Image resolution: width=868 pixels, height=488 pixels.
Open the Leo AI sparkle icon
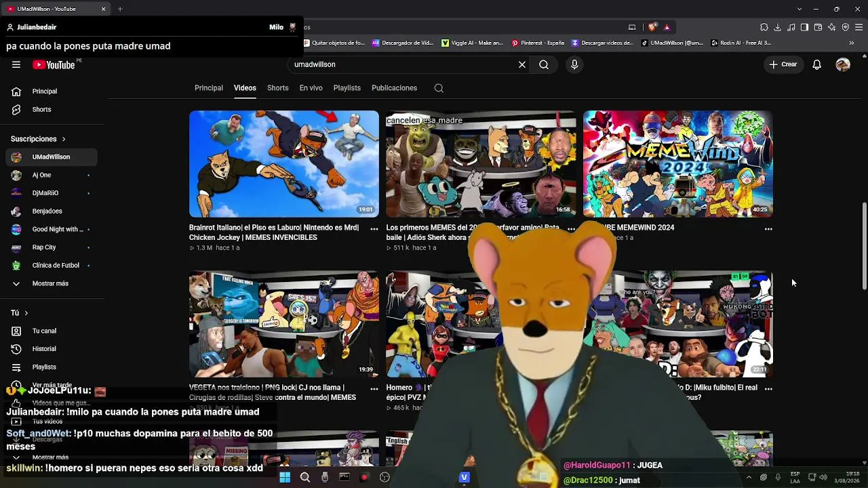point(832,27)
